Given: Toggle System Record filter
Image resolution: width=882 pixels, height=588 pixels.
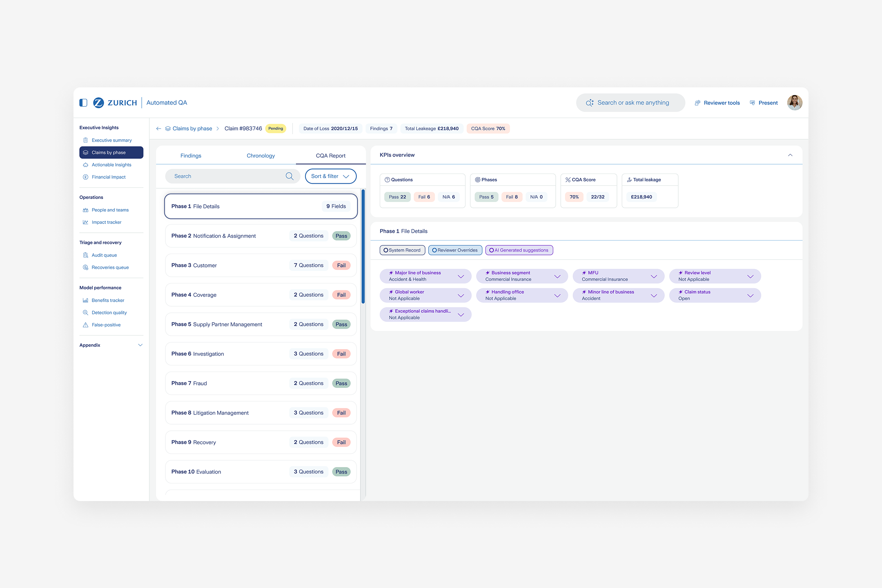Looking at the screenshot, I should coord(402,250).
